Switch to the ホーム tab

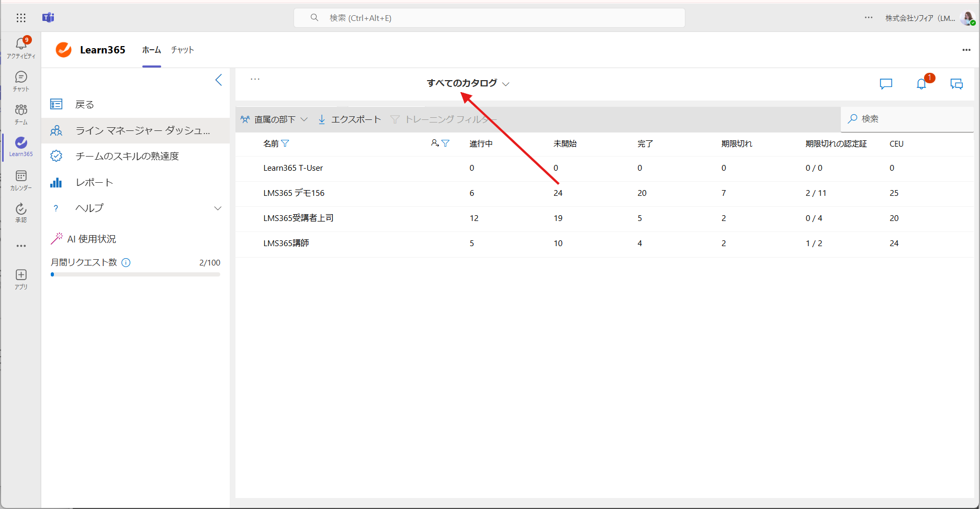pyautogui.click(x=152, y=50)
